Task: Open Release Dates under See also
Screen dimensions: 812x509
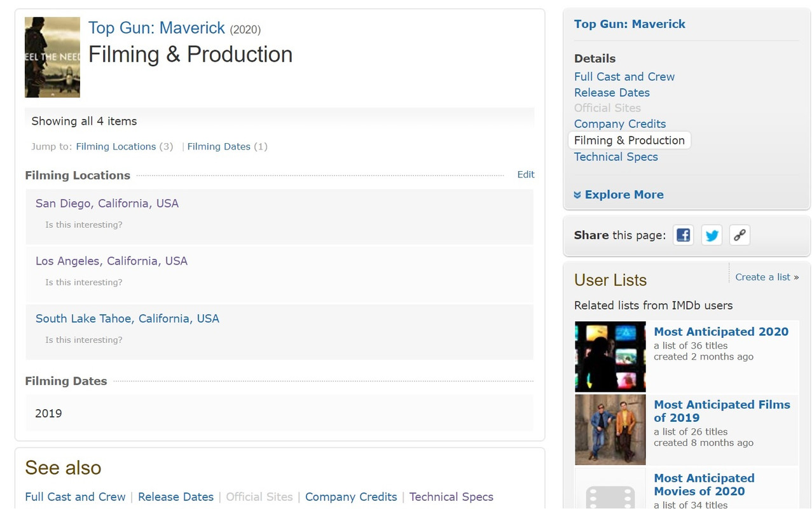Action: [175, 497]
